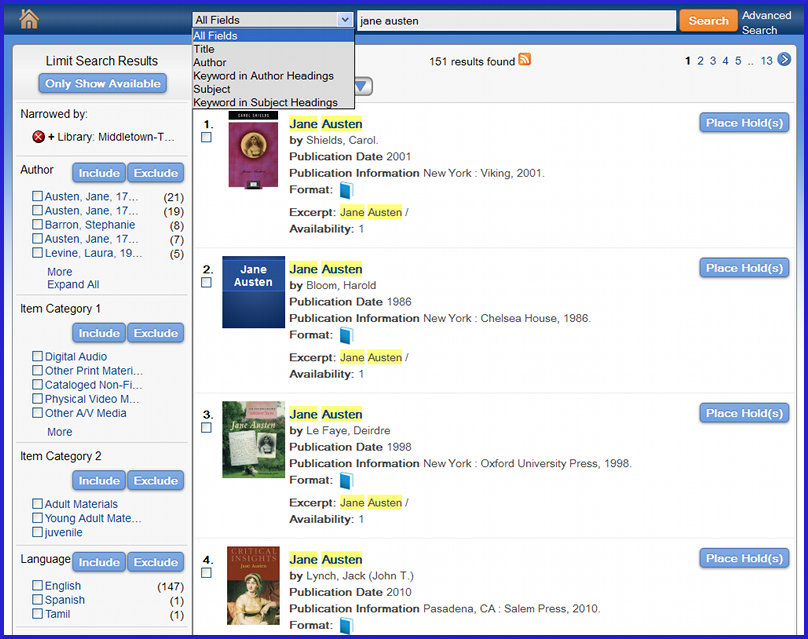Click Include button for Language
The image size is (808, 639).
click(99, 562)
